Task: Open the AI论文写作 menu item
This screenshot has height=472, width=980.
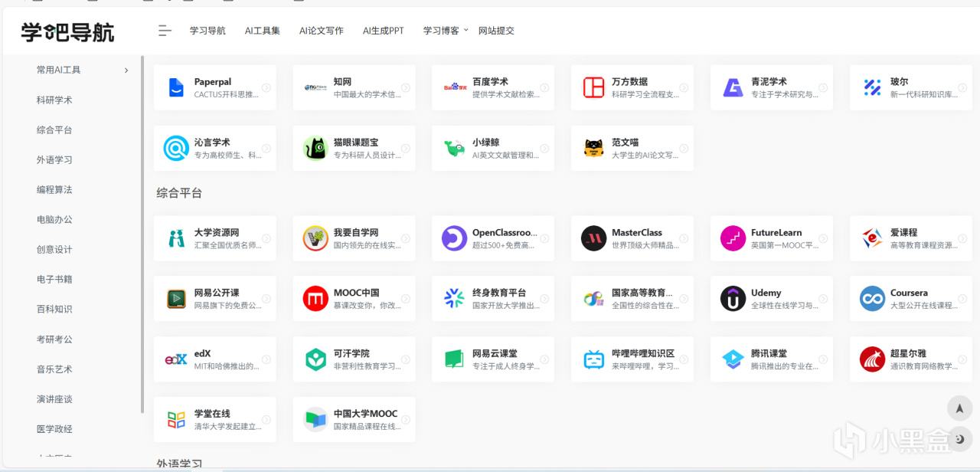Action: (322, 31)
